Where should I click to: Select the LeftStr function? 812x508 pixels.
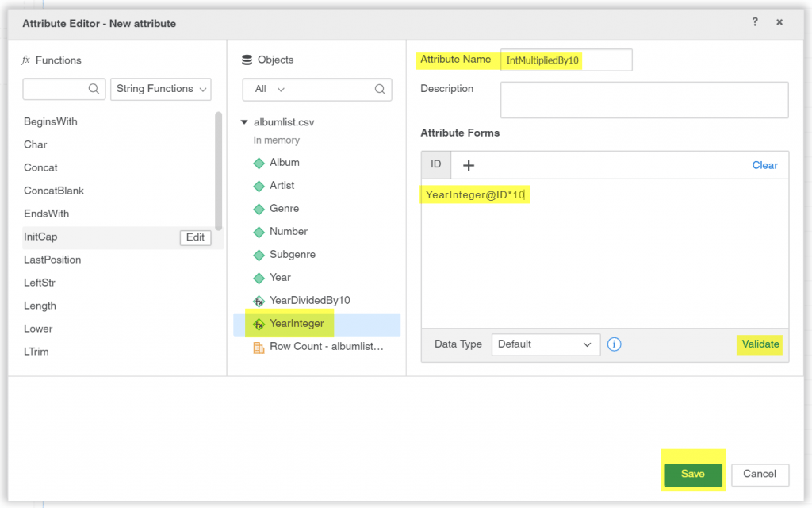(x=40, y=283)
